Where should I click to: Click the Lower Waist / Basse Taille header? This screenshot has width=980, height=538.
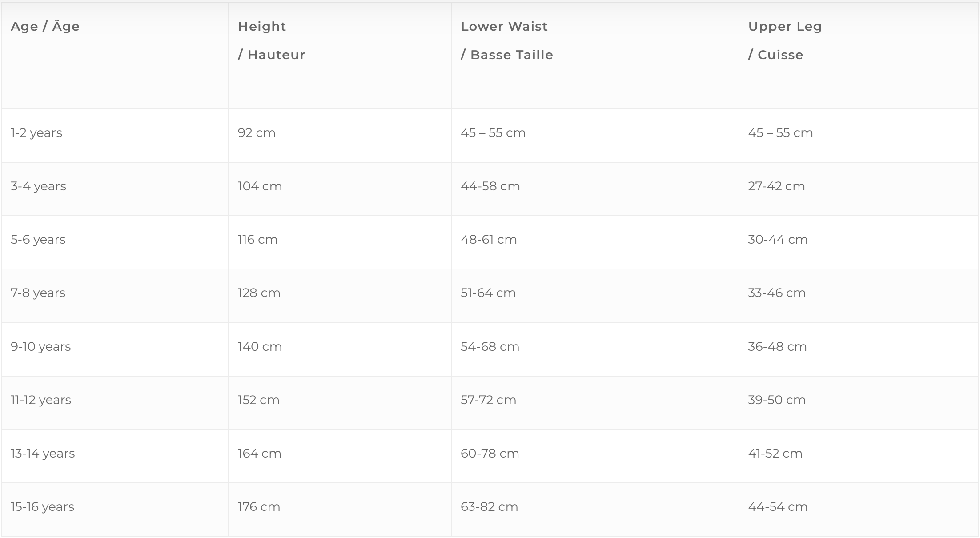[506, 40]
